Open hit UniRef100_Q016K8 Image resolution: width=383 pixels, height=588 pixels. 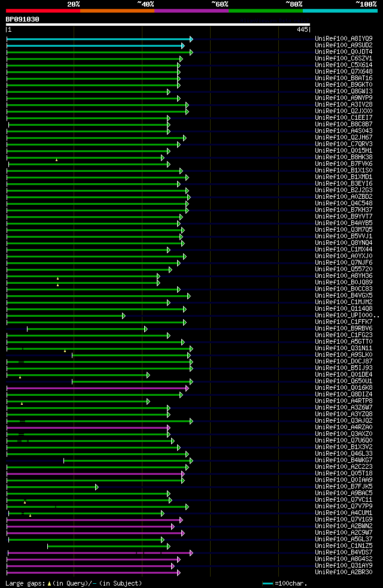[x=344, y=388]
